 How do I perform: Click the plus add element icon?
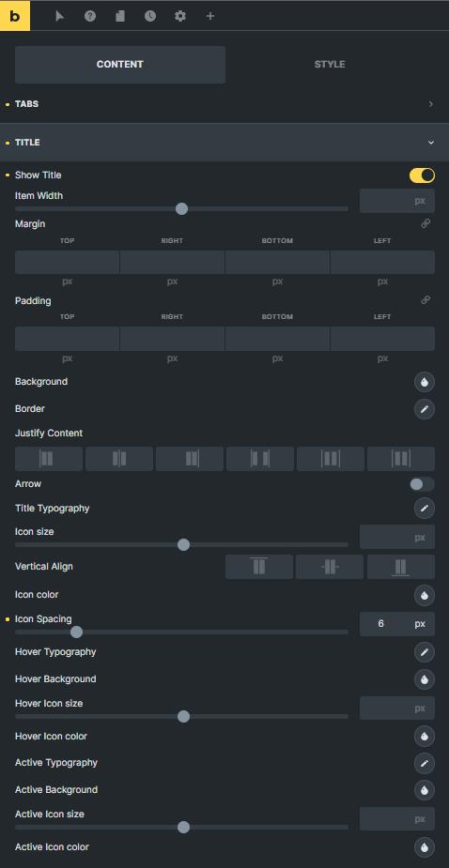210,16
